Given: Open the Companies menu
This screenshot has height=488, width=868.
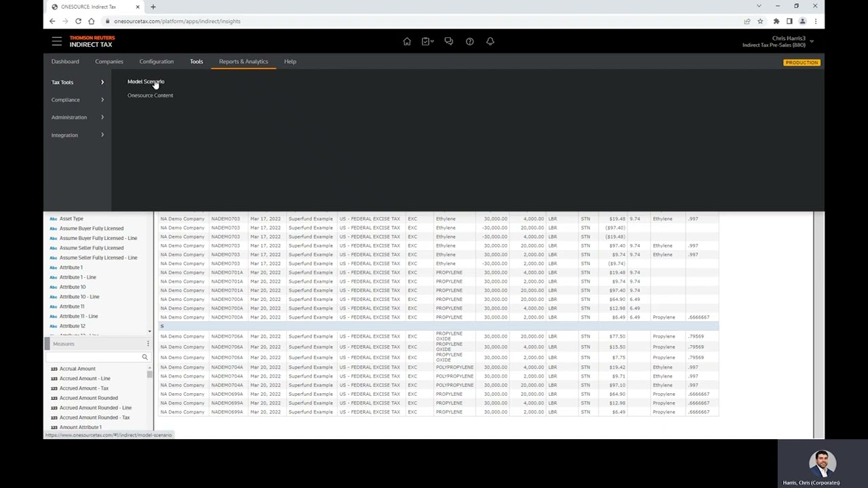Looking at the screenshot, I should (x=109, y=62).
